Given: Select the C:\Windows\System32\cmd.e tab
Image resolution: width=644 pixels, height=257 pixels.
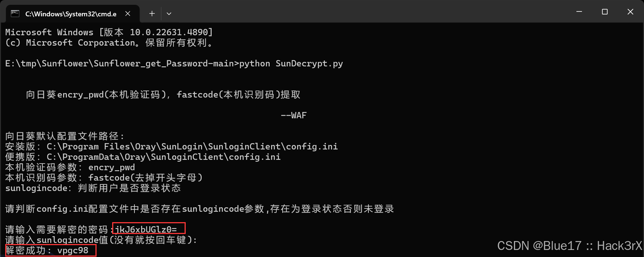Looking at the screenshot, I should coord(71,13).
